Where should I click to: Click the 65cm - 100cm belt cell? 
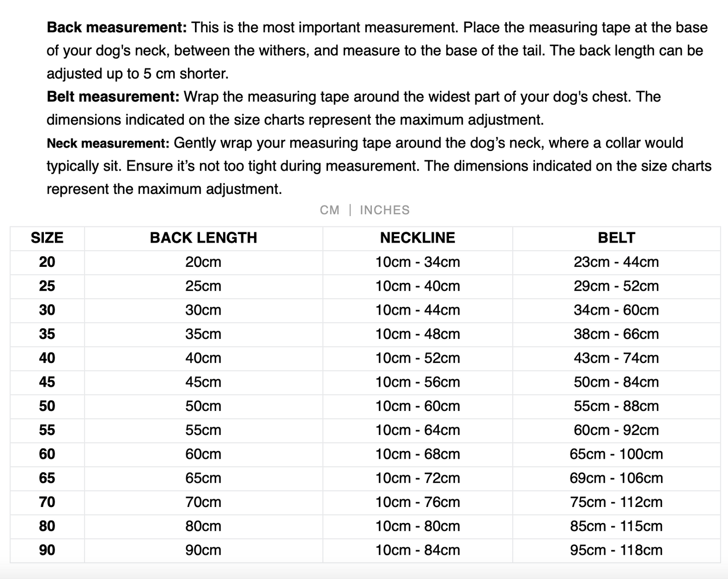click(616, 454)
